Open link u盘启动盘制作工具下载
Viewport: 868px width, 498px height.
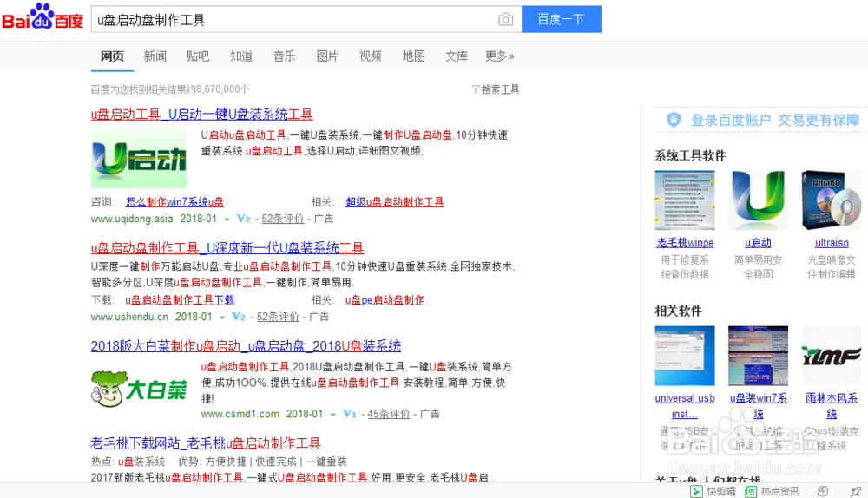[x=180, y=300]
